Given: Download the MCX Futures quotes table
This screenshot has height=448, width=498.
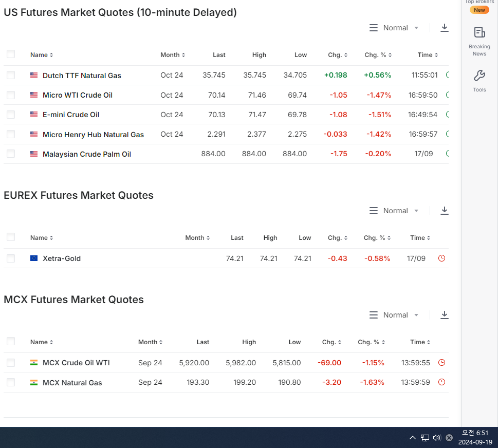Looking at the screenshot, I should coord(445,314).
